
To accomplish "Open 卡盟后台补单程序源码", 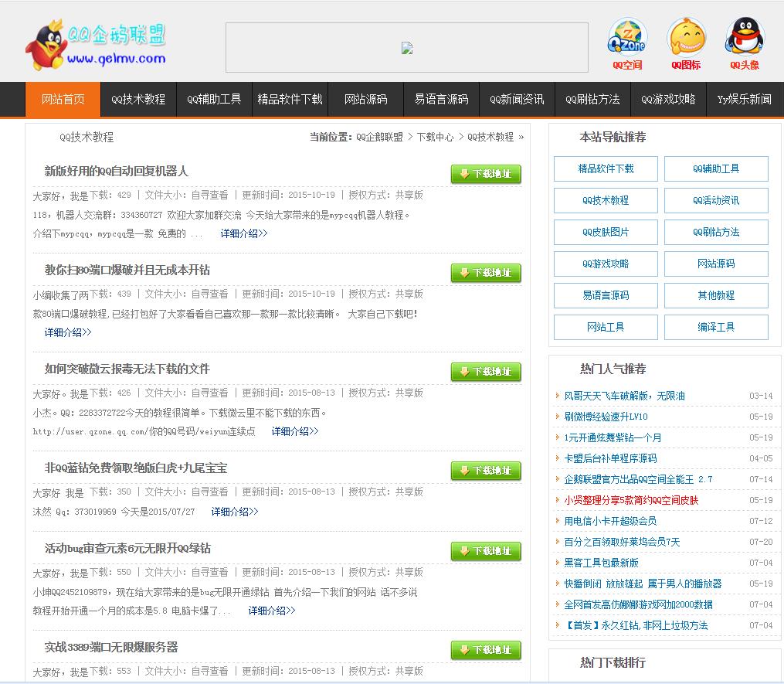I will tap(610, 459).
